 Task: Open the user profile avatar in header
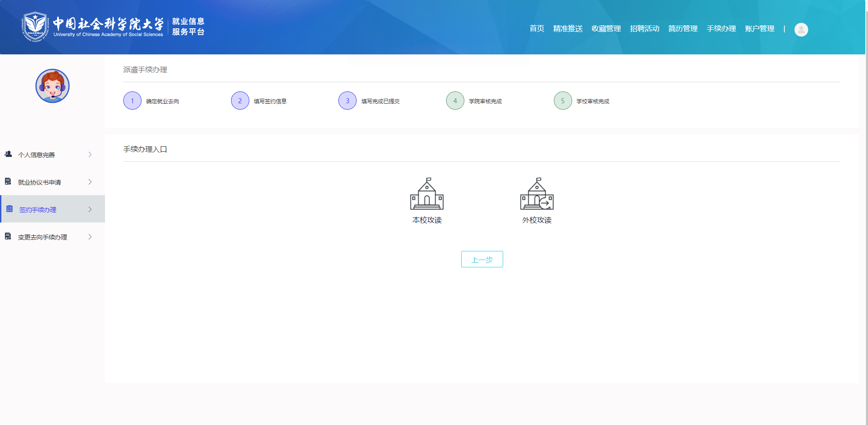pos(801,30)
